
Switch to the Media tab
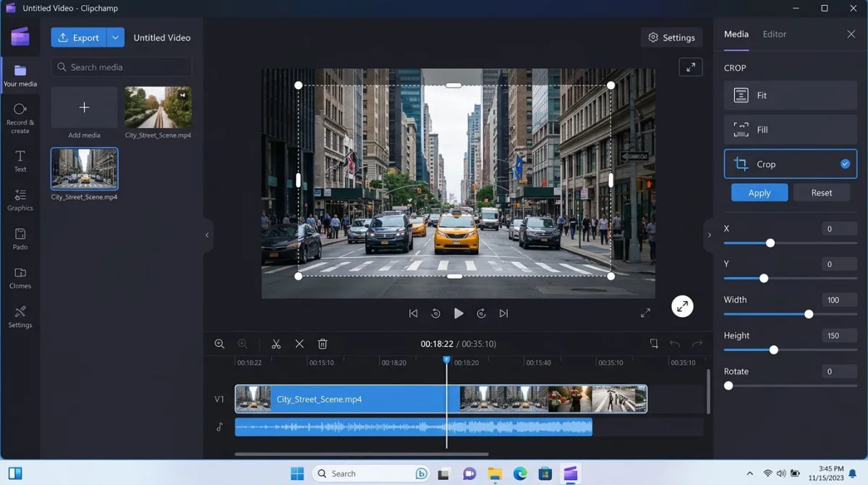[x=736, y=34]
